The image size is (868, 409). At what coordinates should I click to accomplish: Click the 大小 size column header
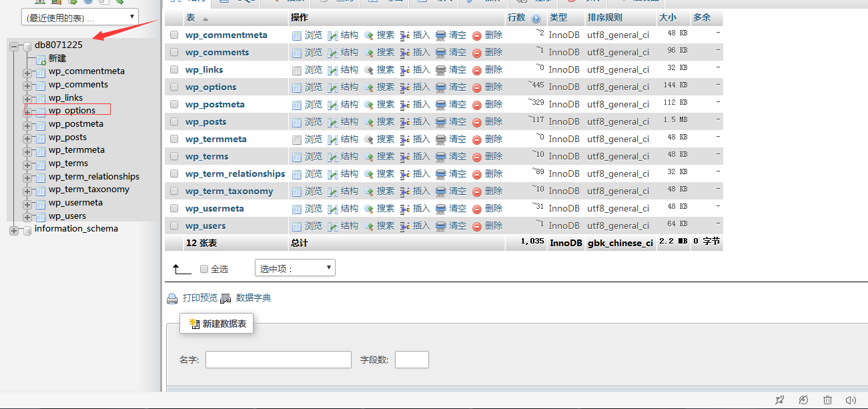pos(667,18)
